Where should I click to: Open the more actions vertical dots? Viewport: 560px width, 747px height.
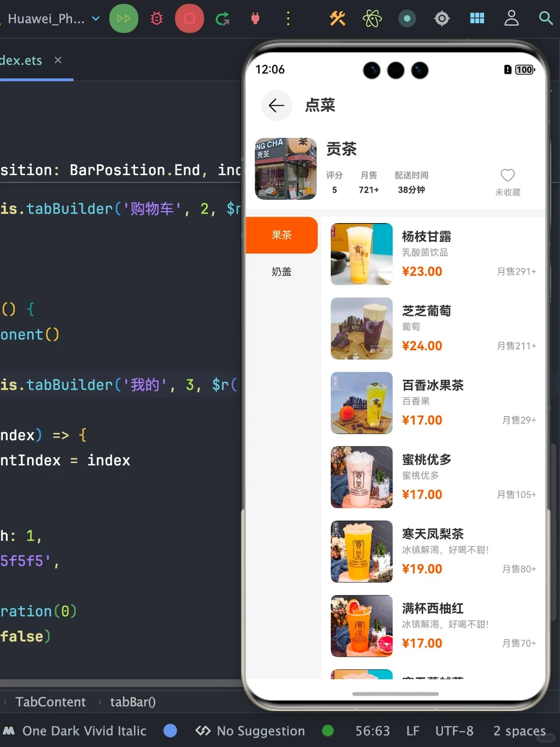[x=288, y=19]
